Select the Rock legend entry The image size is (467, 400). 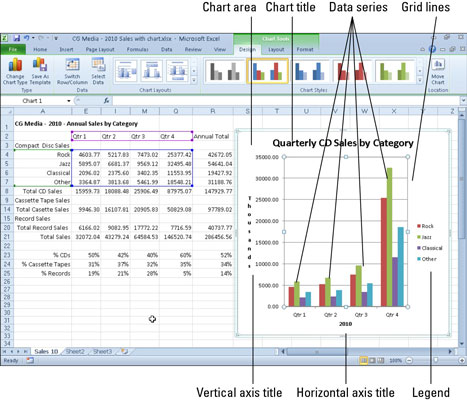coord(425,226)
